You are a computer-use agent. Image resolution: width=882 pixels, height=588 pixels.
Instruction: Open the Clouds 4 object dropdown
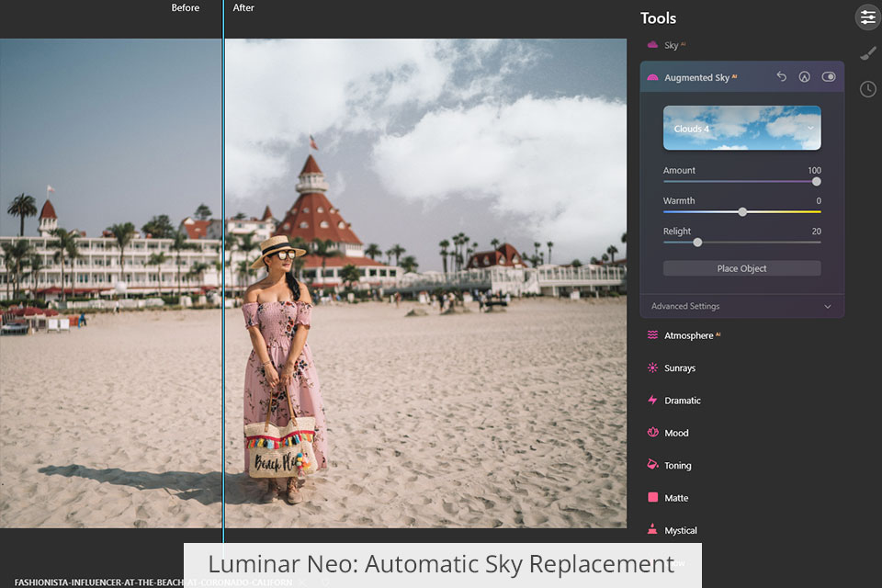pyautogui.click(x=742, y=128)
